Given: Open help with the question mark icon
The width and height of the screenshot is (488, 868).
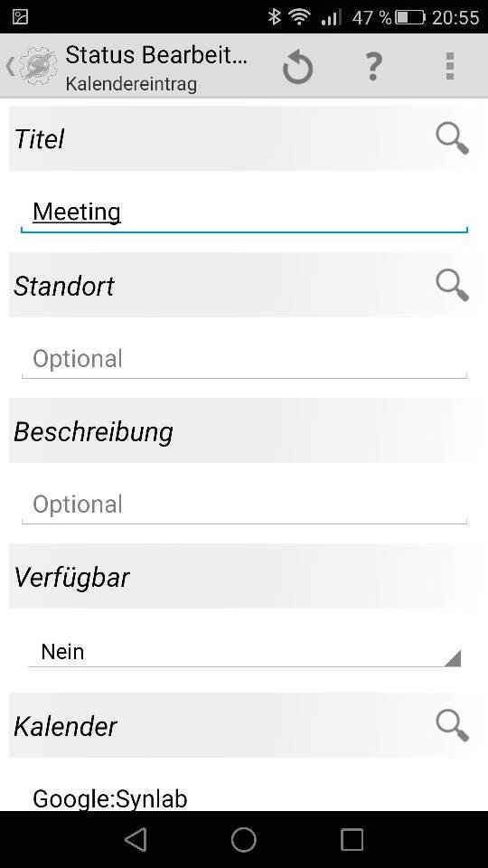Looking at the screenshot, I should (374, 66).
